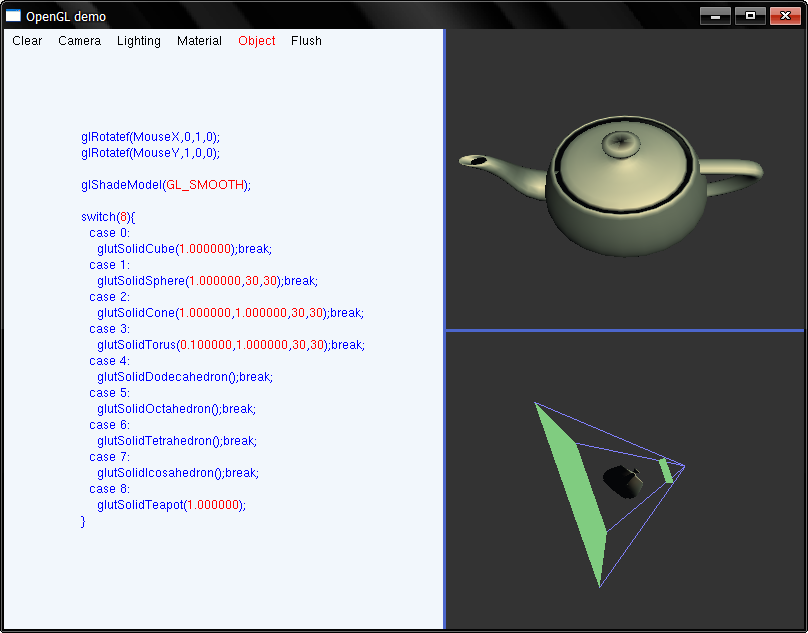Click the glutSolidCube function name
Screen dimensions: 808x633
point(136,249)
